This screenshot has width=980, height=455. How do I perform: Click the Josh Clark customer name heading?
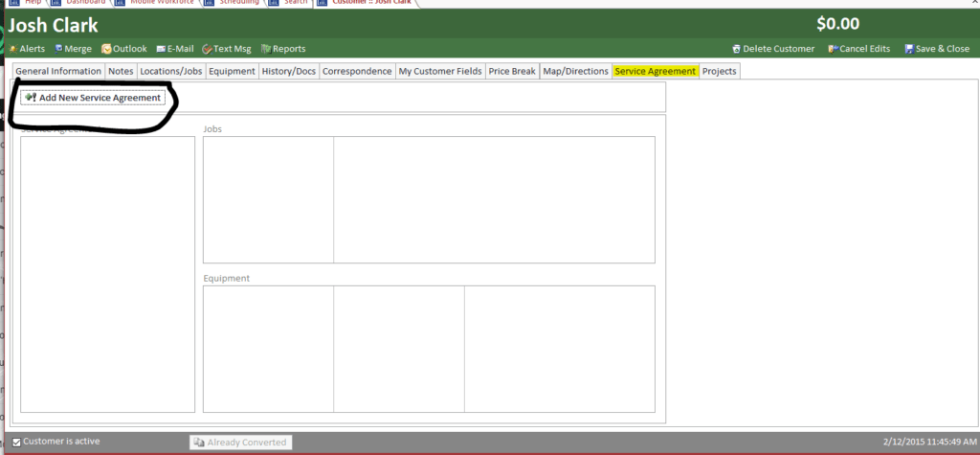click(54, 25)
